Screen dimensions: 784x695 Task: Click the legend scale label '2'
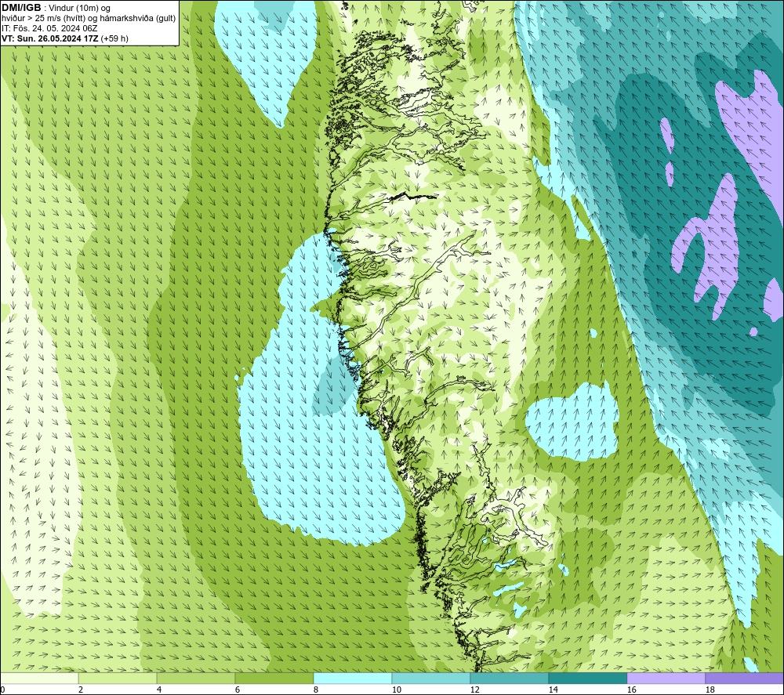click(x=81, y=690)
